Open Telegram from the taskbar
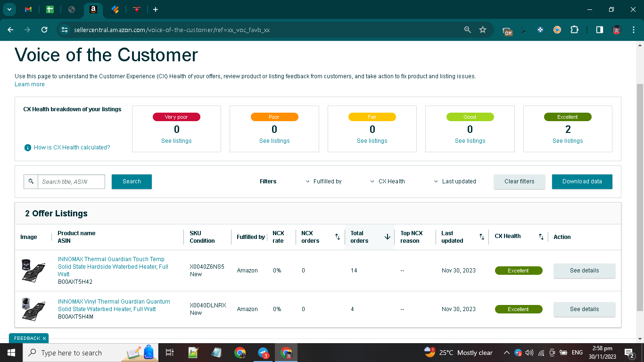 pyautogui.click(x=264, y=353)
